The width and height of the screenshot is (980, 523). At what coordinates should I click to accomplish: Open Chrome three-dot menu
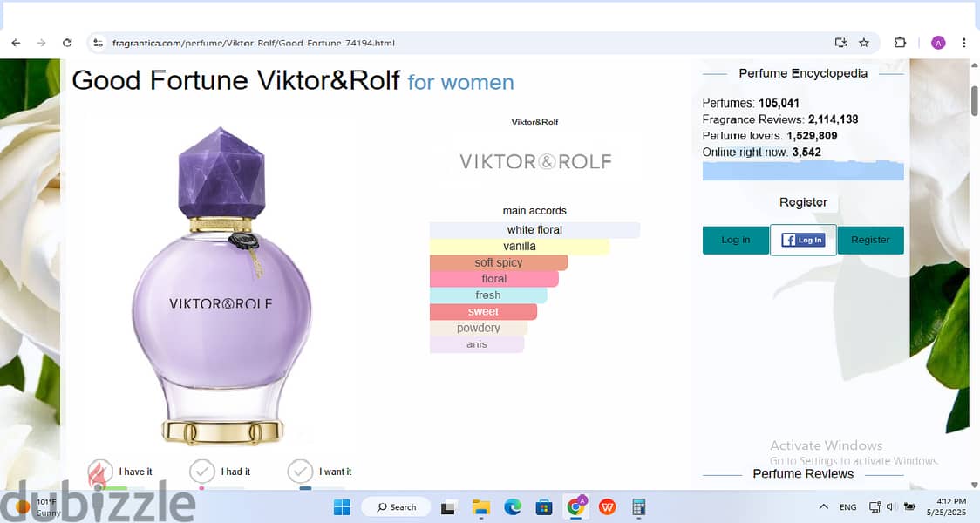point(963,43)
